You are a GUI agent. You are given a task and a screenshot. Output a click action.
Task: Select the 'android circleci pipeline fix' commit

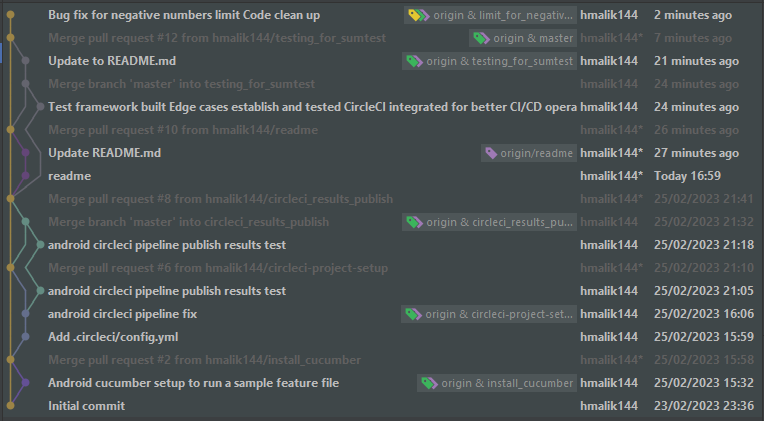(122, 314)
